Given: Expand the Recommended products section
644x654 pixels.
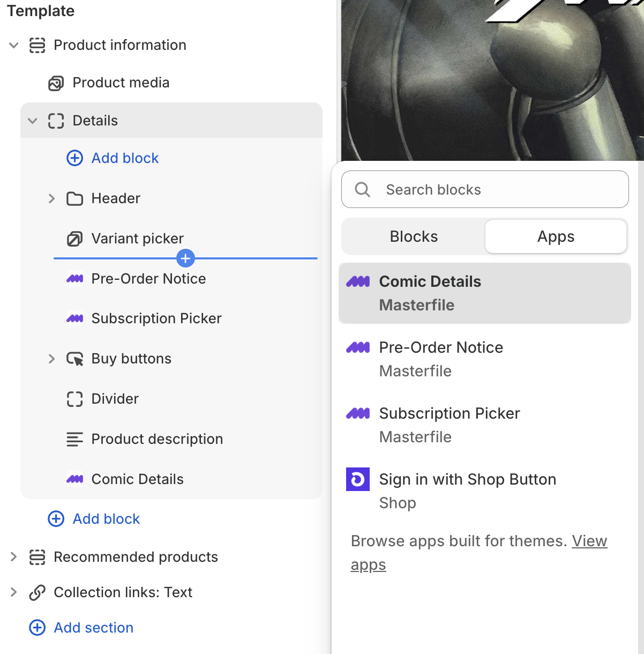Looking at the screenshot, I should [14, 558].
